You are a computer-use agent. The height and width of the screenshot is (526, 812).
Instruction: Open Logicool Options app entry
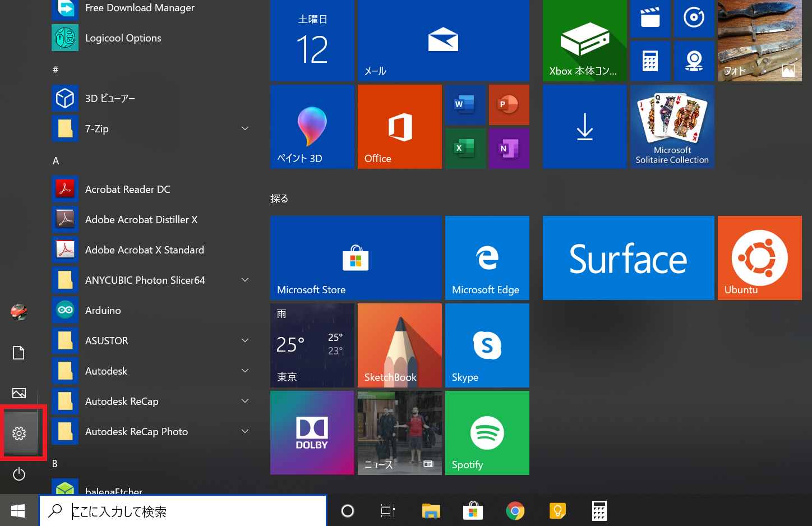[x=151, y=38]
